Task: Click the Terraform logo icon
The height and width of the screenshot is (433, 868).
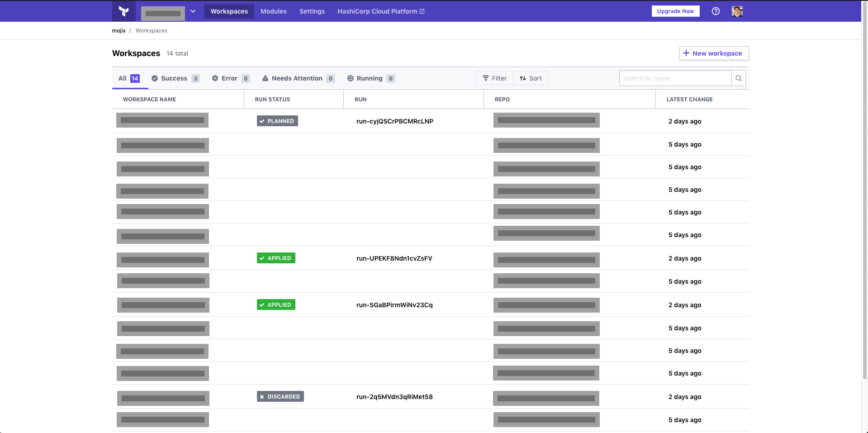Action: 123,11
